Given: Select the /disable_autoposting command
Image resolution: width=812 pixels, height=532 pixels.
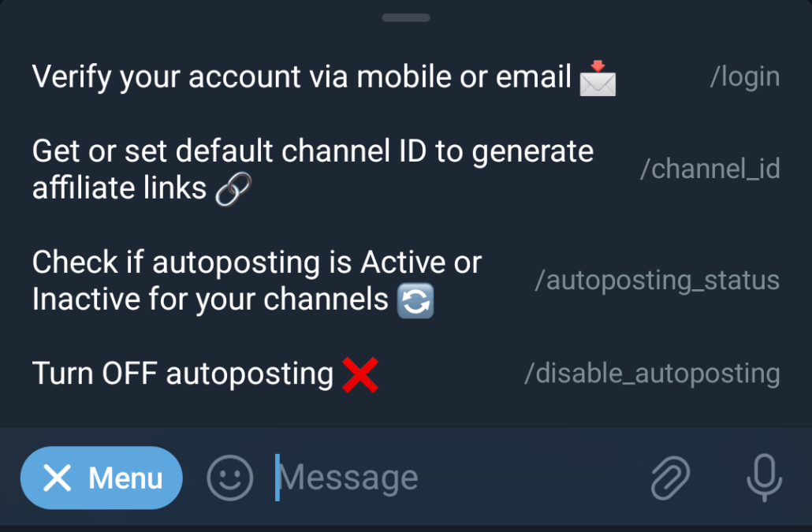Looking at the screenshot, I should [652, 374].
